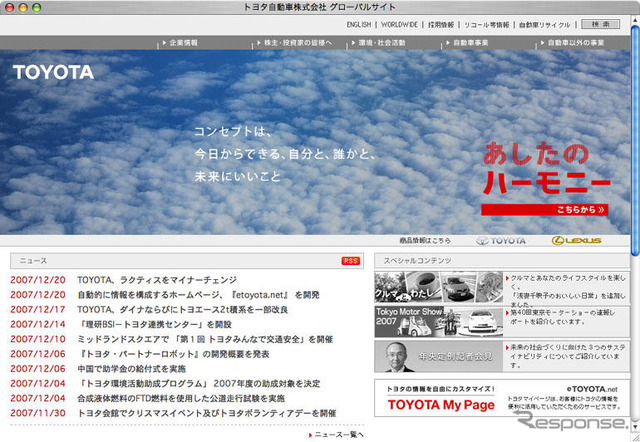Click the scroll down arrow

[635, 427]
